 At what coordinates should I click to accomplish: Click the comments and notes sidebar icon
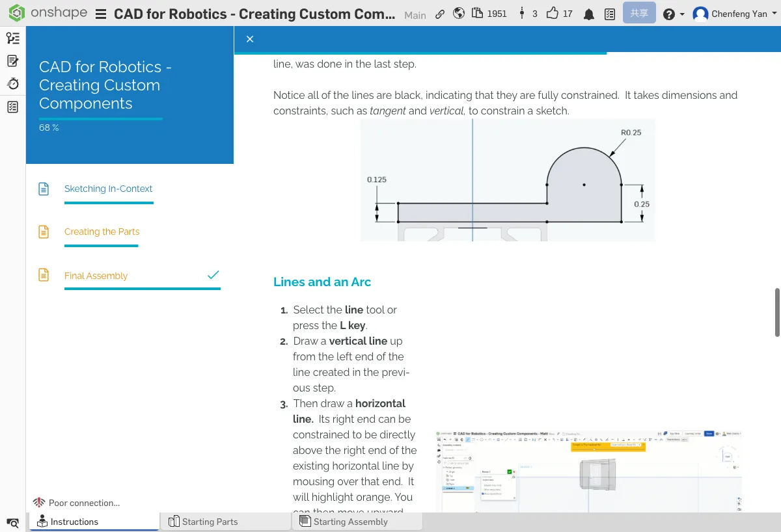point(12,61)
